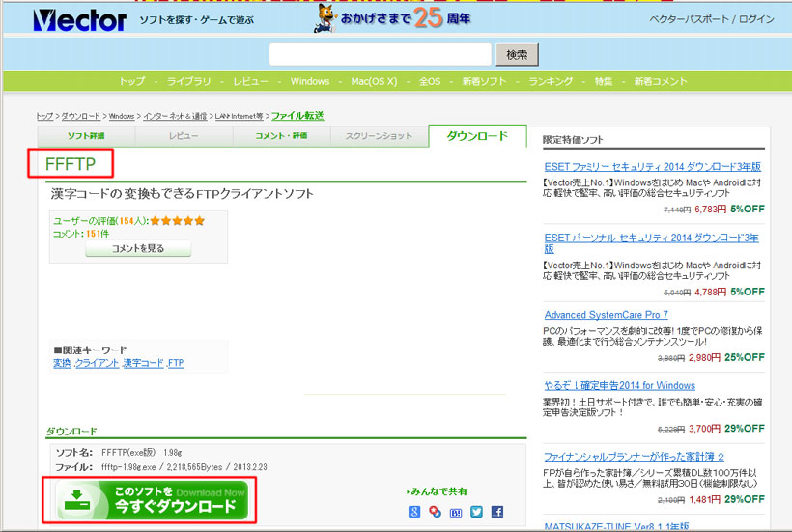
Task: Click the Vector logo
Action: click(79, 20)
